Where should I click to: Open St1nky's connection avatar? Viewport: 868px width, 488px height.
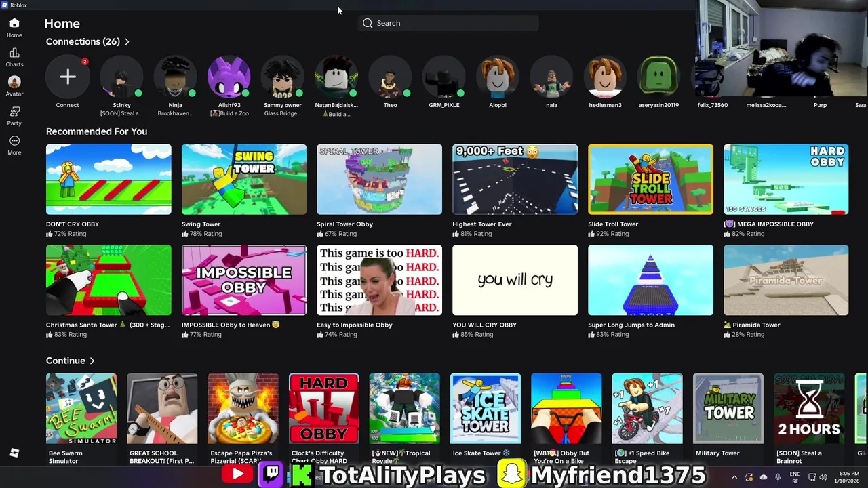121,77
